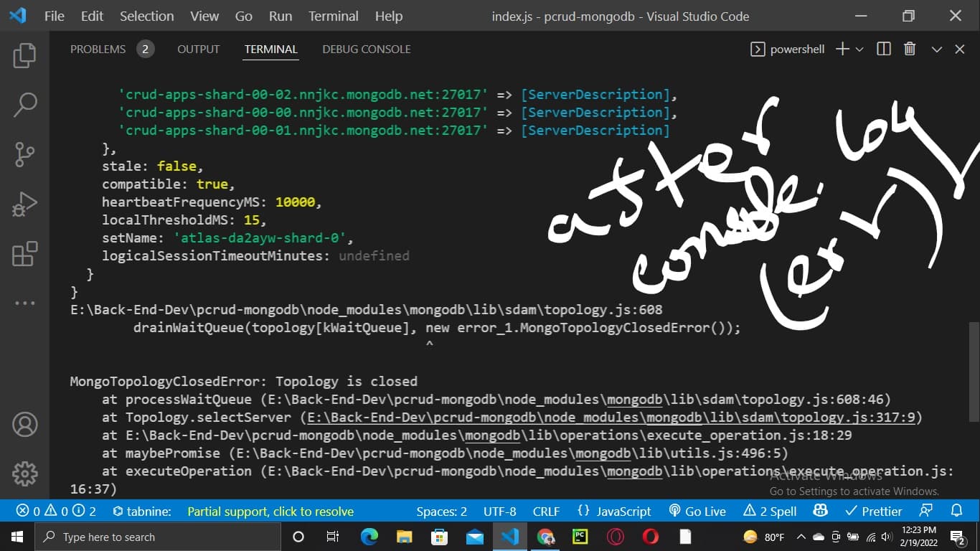Open the Source Control view
Image resolution: width=980 pixels, height=551 pixels.
24,154
